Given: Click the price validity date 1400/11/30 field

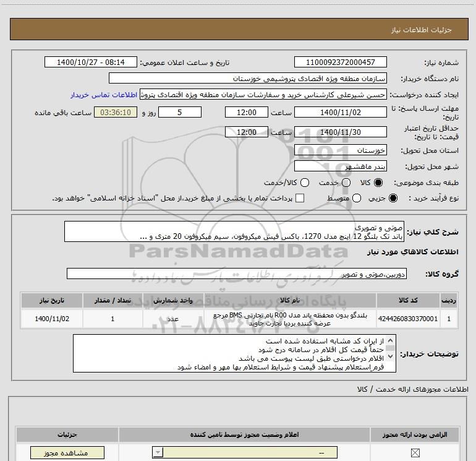Looking at the screenshot, I should point(340,132).
